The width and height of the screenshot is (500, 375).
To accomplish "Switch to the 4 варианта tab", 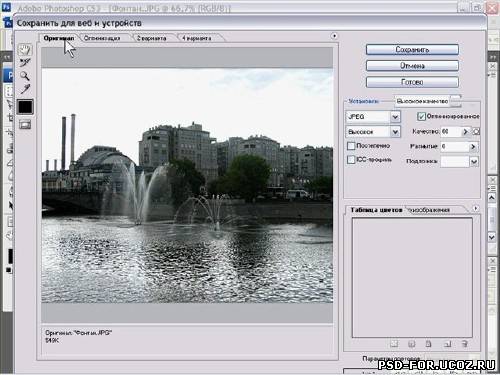I will pyautogui.click(x=197, y=38).
